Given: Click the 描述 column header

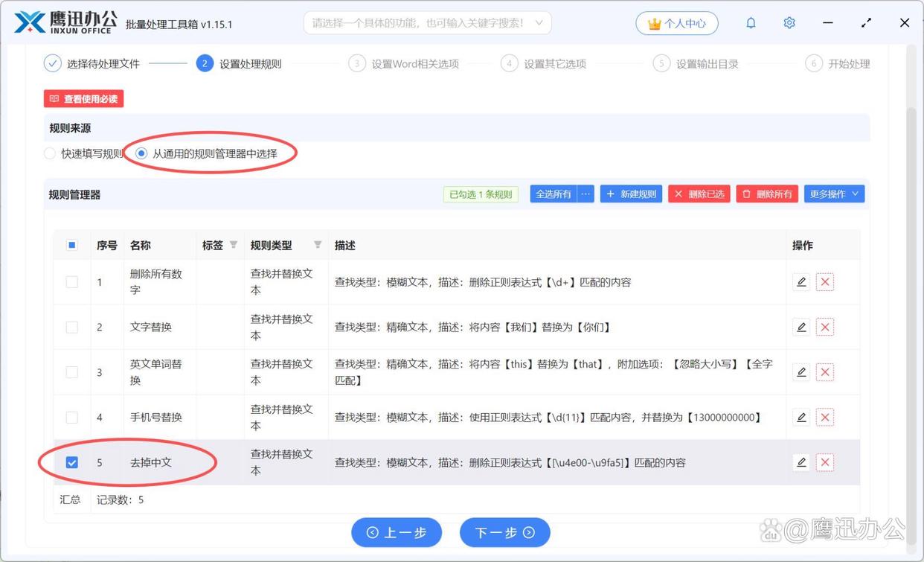Looking at the screenshot, I should [345, 245].
